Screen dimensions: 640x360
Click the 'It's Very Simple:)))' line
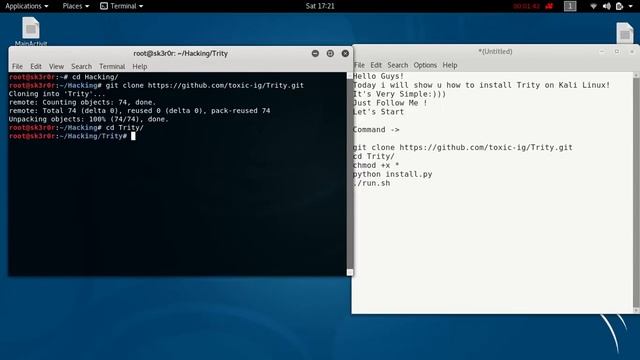click(x=400, y=94)
